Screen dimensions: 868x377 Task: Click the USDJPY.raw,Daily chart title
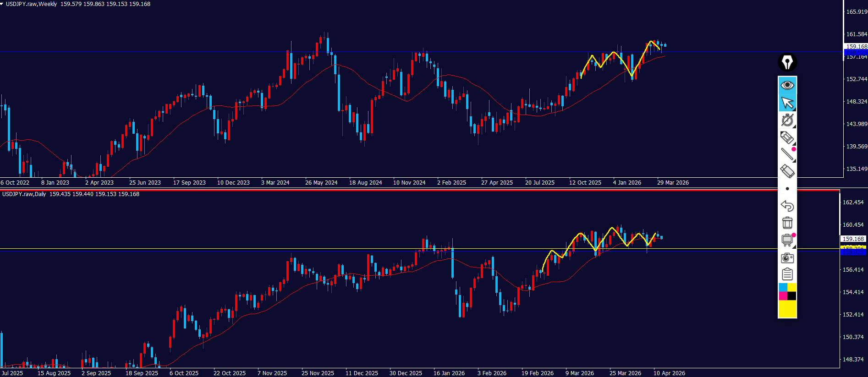click(x=24, y=194)
